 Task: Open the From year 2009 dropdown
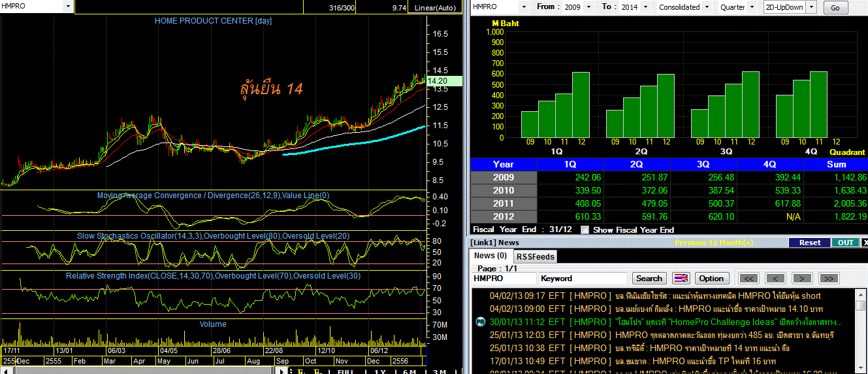click(x=589, y=7)
